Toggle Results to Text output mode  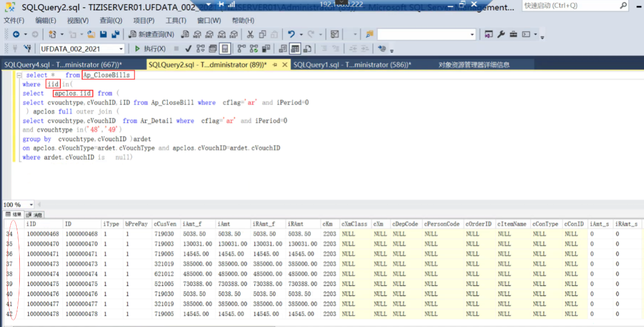pyautogui.click(x=283, y=49)
